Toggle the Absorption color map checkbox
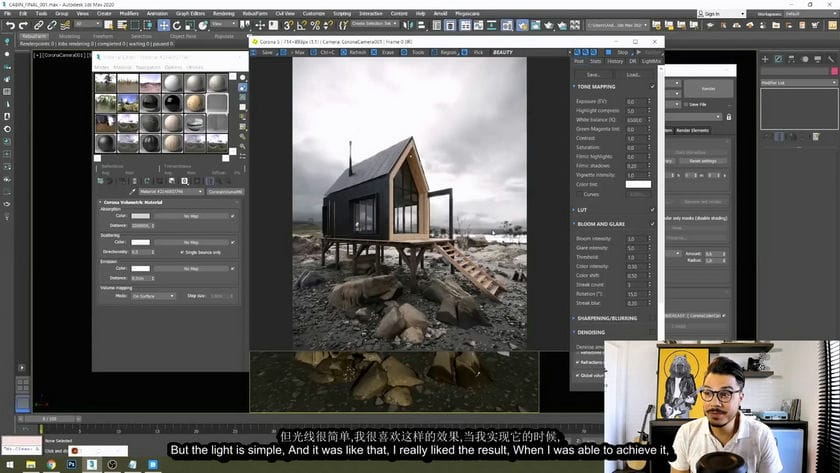This screenshot has height=473, width=840. 232,216
